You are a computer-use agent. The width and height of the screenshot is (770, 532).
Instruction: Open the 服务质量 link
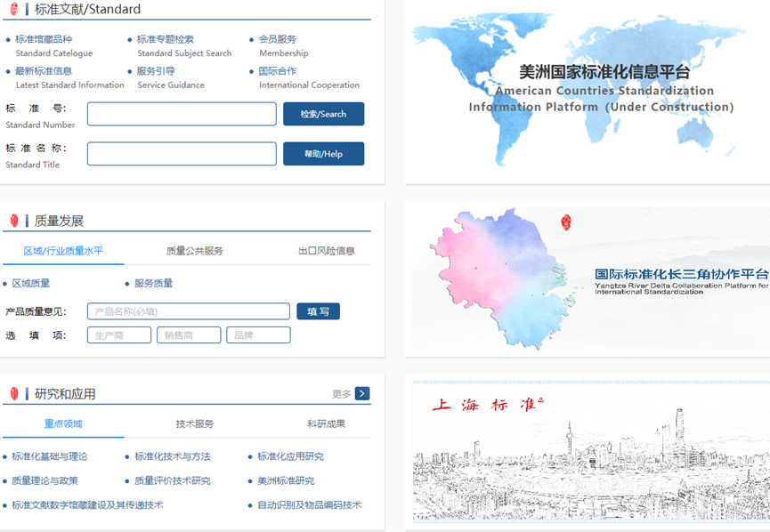(154, 283)
